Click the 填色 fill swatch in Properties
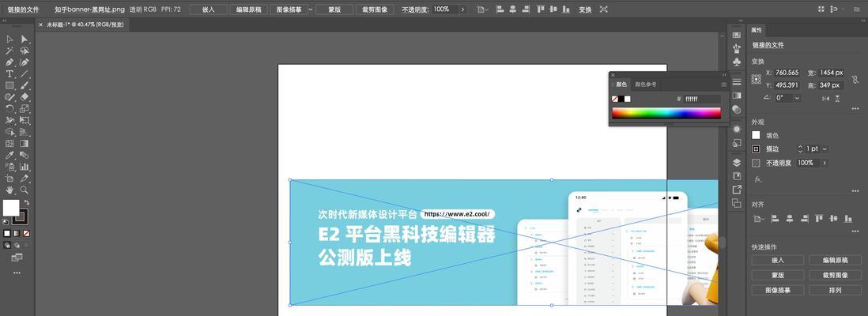 [x=756, y=135]
